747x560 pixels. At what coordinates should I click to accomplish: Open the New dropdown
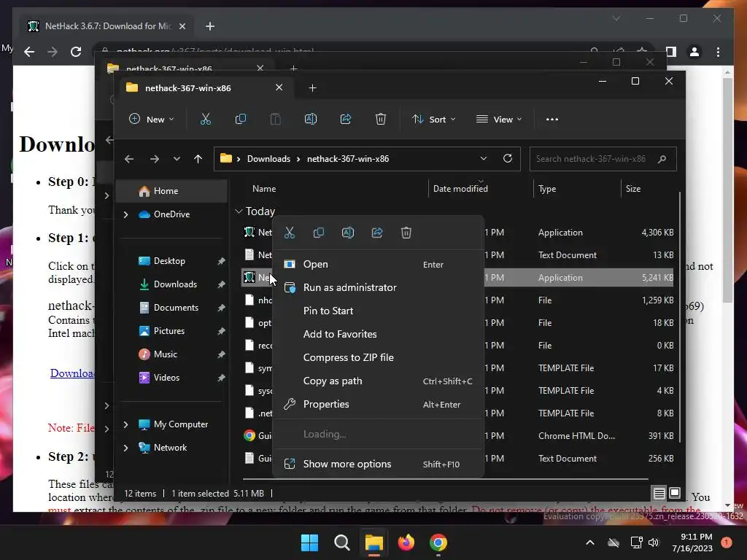pyautogui.click(x=152, y=119)
